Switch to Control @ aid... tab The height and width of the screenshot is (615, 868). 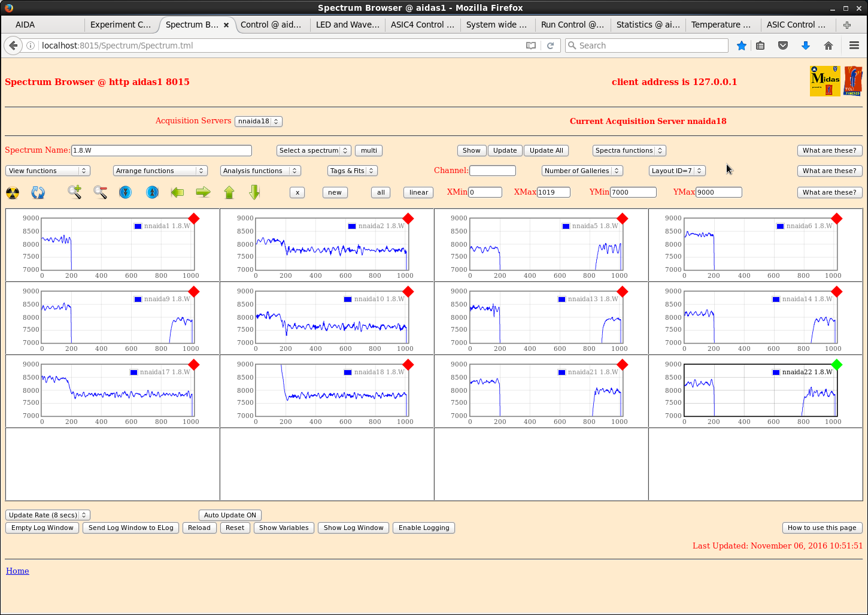[271, 25]
